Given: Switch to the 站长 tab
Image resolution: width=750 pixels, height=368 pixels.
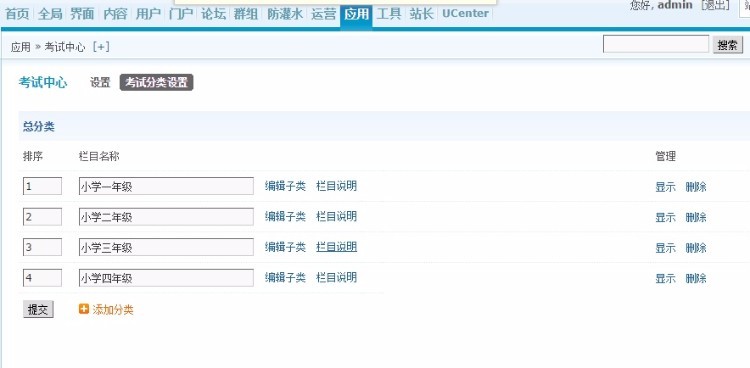Looking at the screenshot, I should point(421,13).
